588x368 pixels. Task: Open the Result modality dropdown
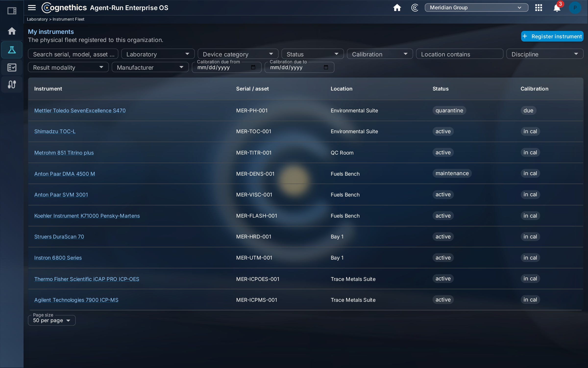click(x=68, y=67)
